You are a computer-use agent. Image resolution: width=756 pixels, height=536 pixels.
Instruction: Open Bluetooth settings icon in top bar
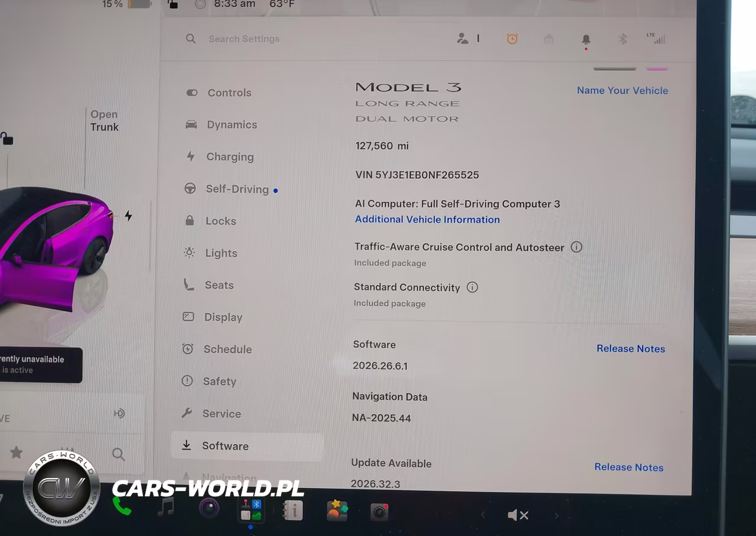coord(623,39)
